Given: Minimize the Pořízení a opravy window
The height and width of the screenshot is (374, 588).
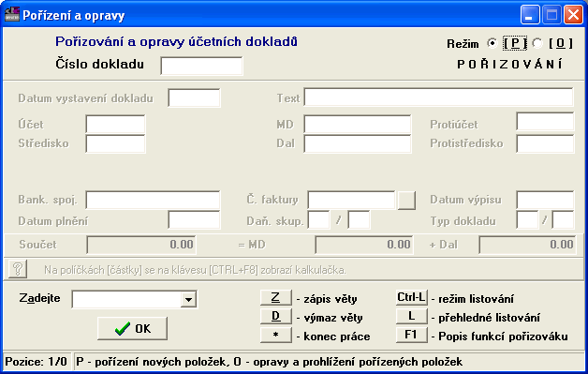Looking at the screenshot, I should pyautogui.click(x=530, y=15).
